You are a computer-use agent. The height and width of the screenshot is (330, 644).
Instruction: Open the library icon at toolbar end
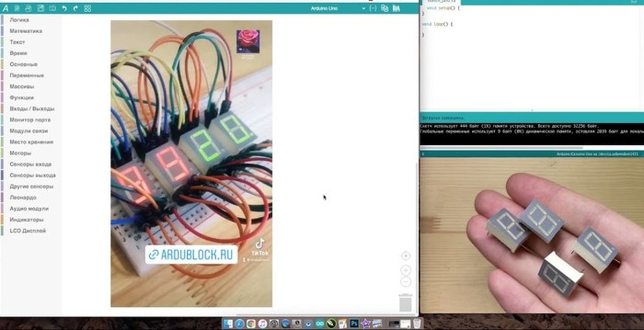coord(396,9)
